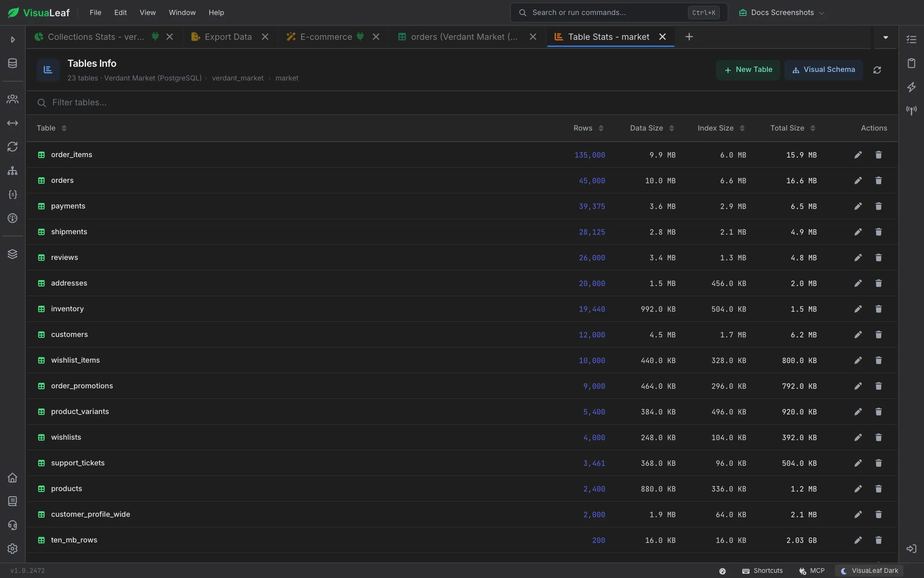Open the data transfer arrows icon
The image size is (924, 578).
point(12,123)
